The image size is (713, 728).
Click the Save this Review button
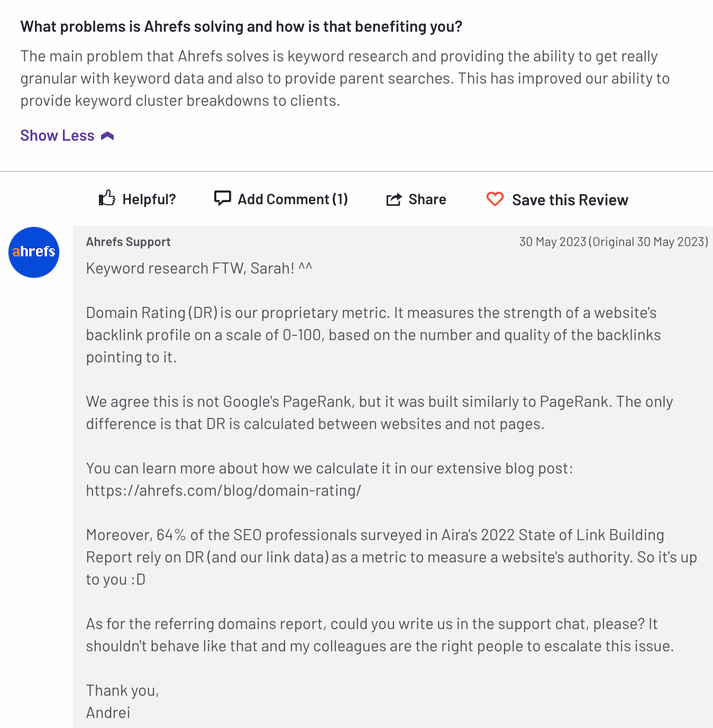pos(570,199)
